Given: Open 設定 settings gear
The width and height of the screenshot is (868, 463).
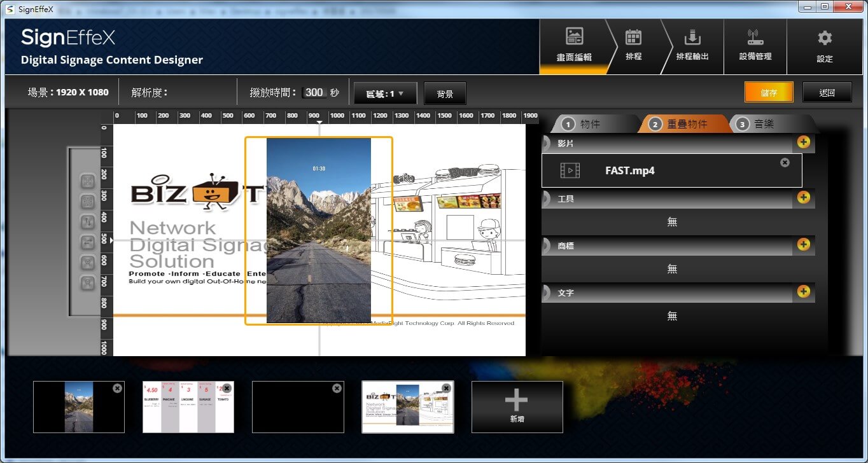Looking at the screenshot, I should coord(824,46).
